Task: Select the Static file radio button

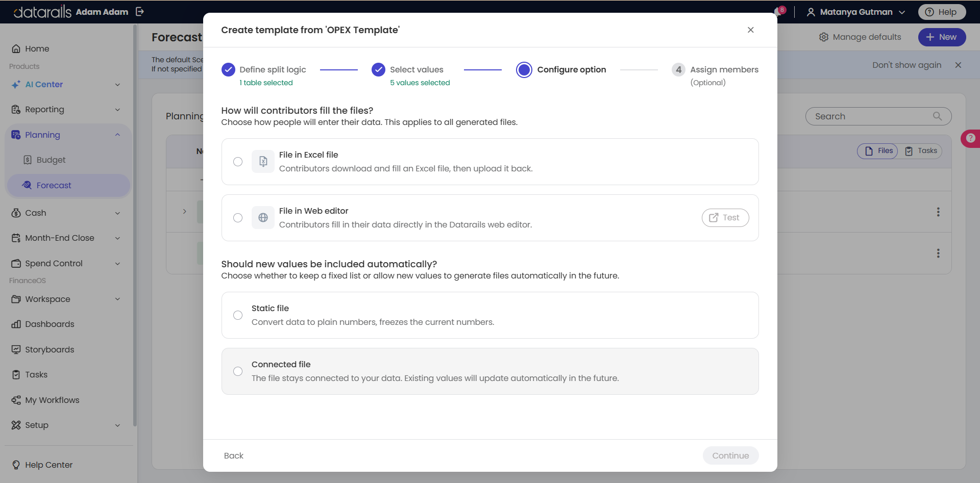Action: [238, 315]
